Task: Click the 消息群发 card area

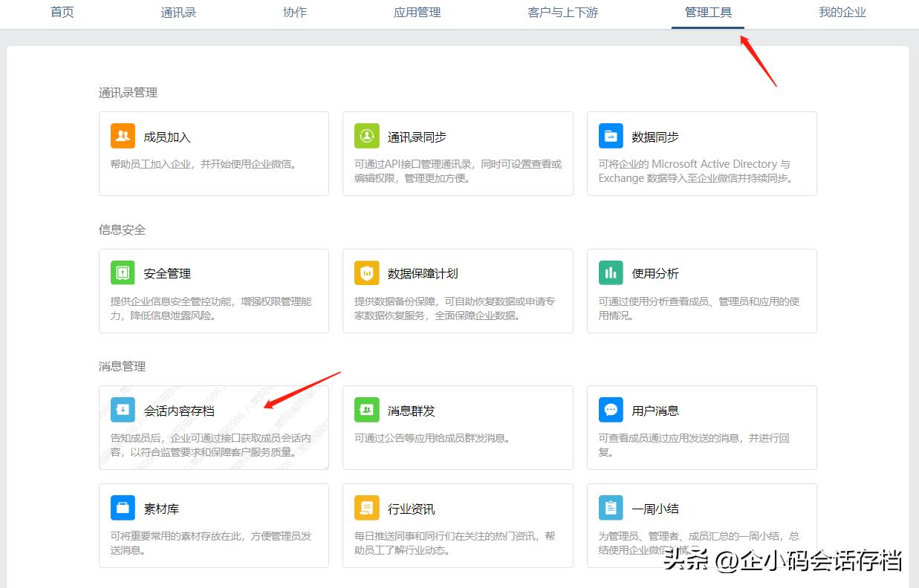Action: pyautogui.click(x=458, y=428)
